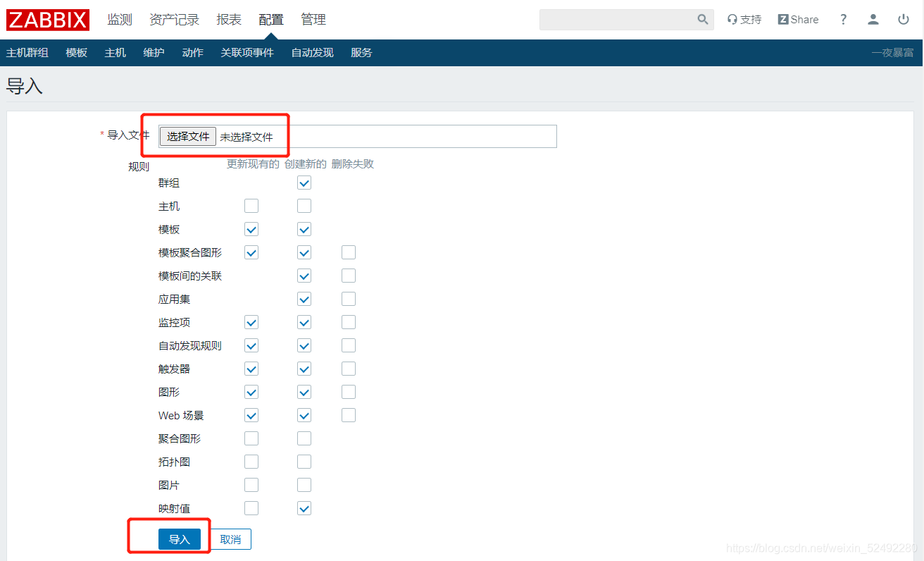Open the 监测 menu
Image resolution: width=924 pixels, height=561 pixels.
coord(120,20)
